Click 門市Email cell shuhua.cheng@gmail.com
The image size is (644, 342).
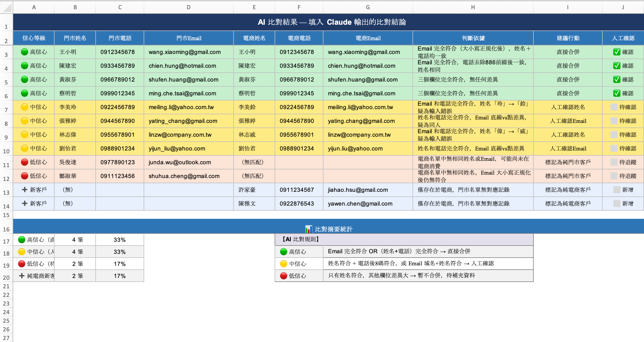(189, 176)
